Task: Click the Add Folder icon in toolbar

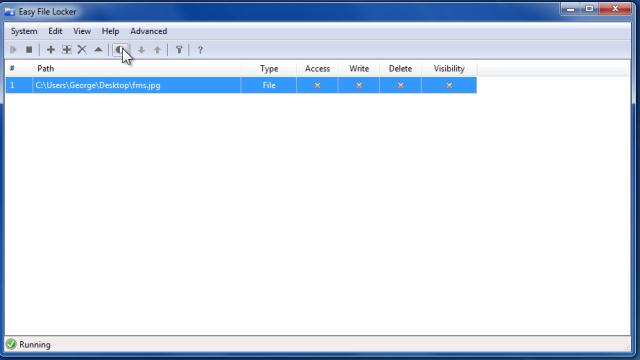Action: tap(67, 50)
